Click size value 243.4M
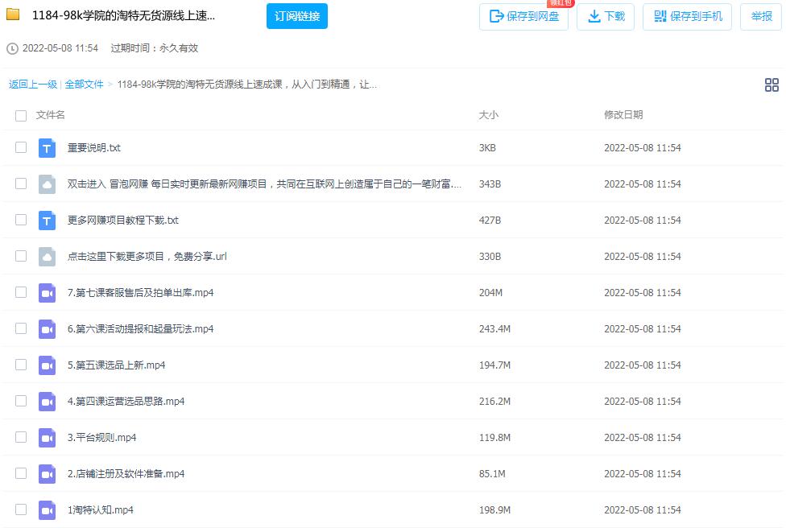The image size is (786, 532). 494,328
